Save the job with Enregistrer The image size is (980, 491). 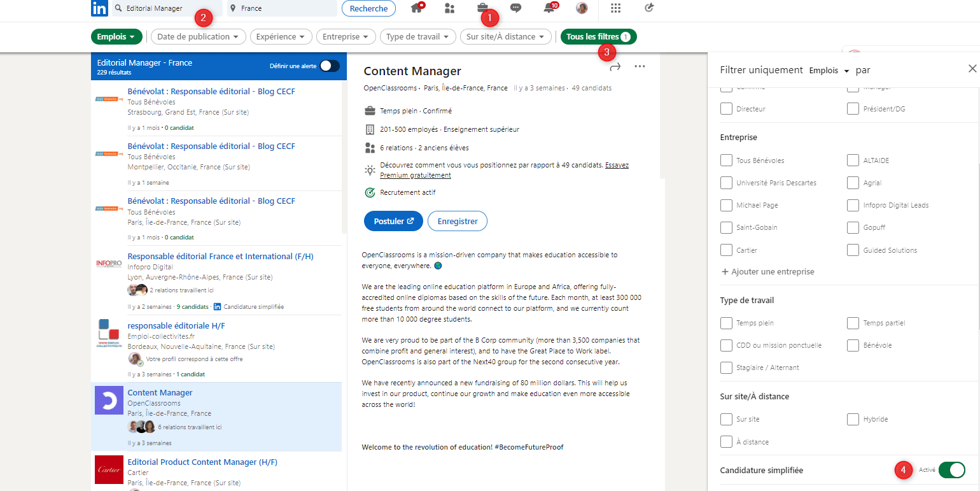(x=458, y=221)
